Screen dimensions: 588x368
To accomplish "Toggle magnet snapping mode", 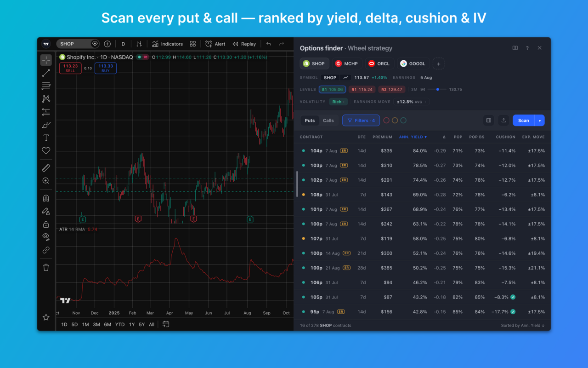I will (46, 198).
